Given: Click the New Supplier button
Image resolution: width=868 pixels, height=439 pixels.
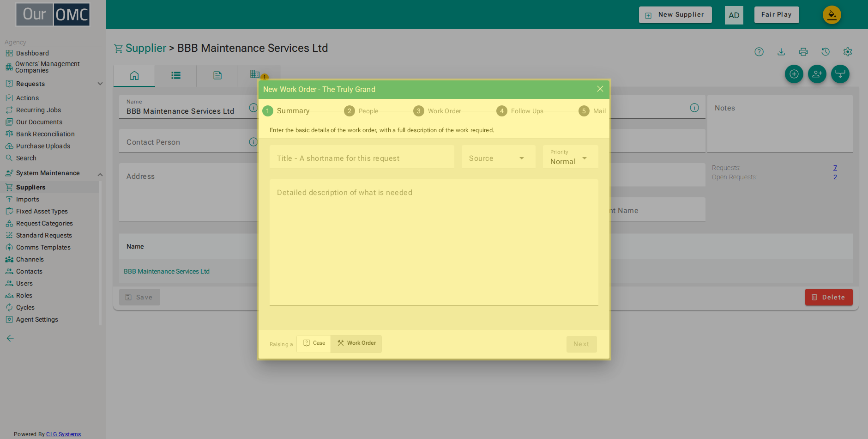Looking at the screenshot, I should click(x=675, y=15).
